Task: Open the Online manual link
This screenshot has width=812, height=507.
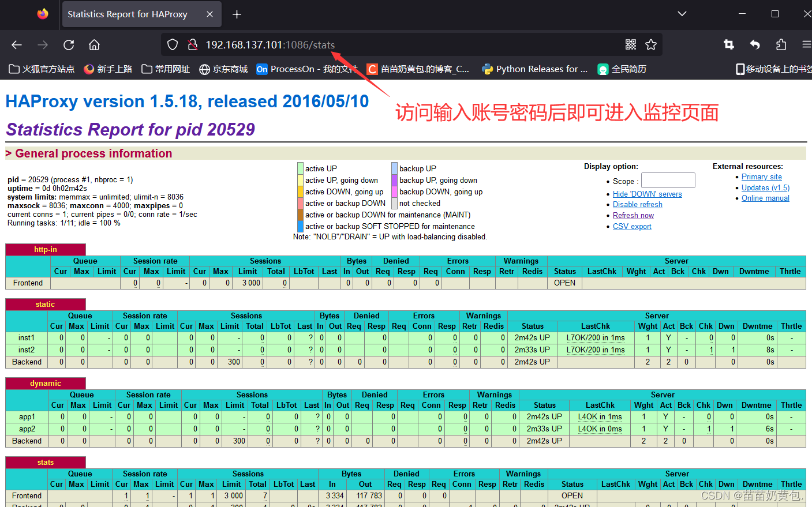Action: [x=765, y=198]
